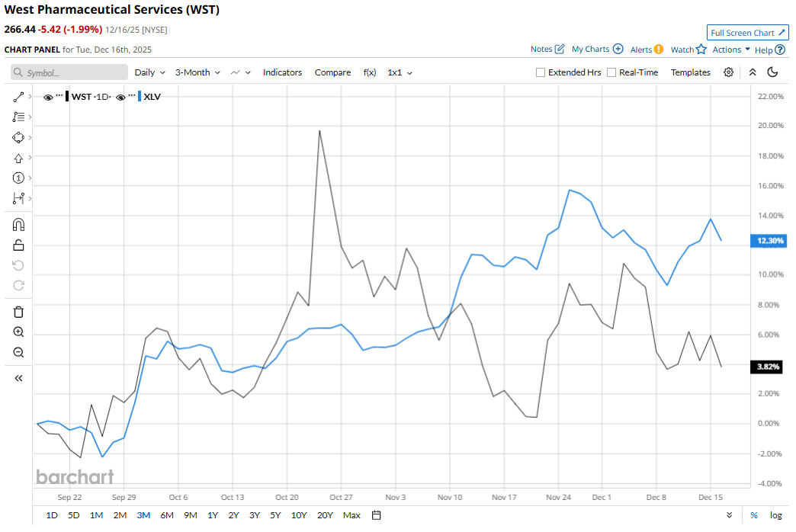796x532 pixels.
Task: Select the 1Y time range
Action: (213, 515)
